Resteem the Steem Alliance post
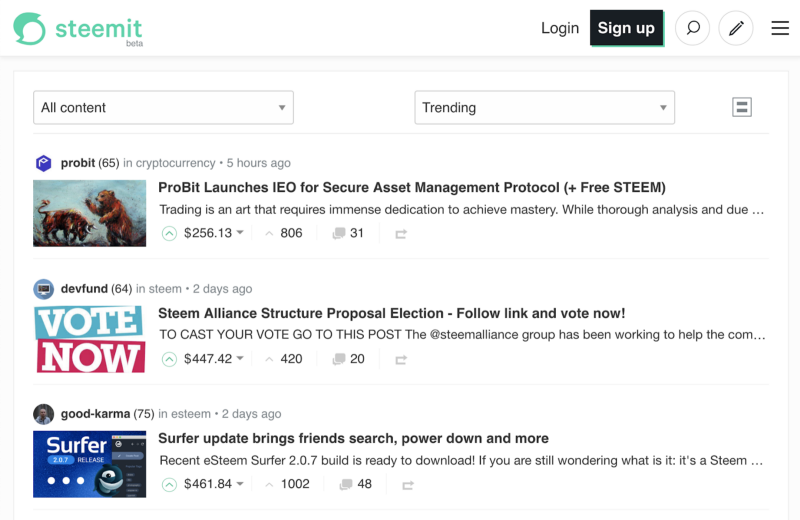Viewport: 800px width, 520px height. (401, 360)
